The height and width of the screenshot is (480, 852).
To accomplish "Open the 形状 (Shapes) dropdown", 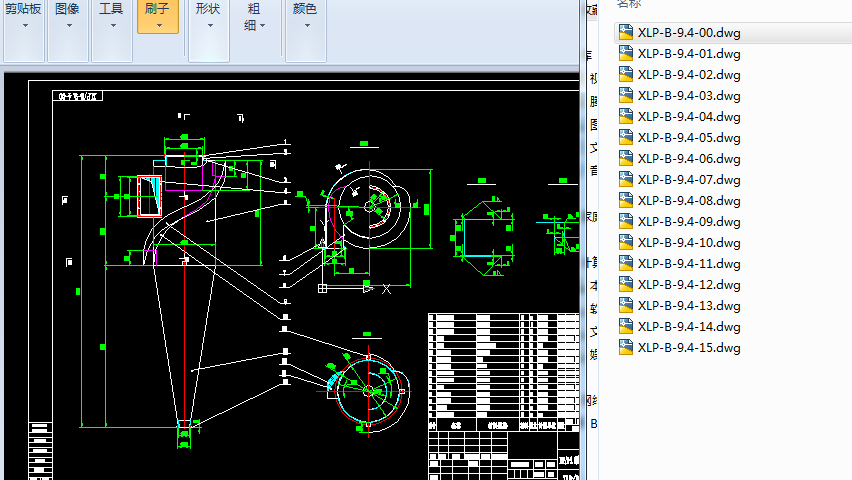I will [x=208, y=18].
